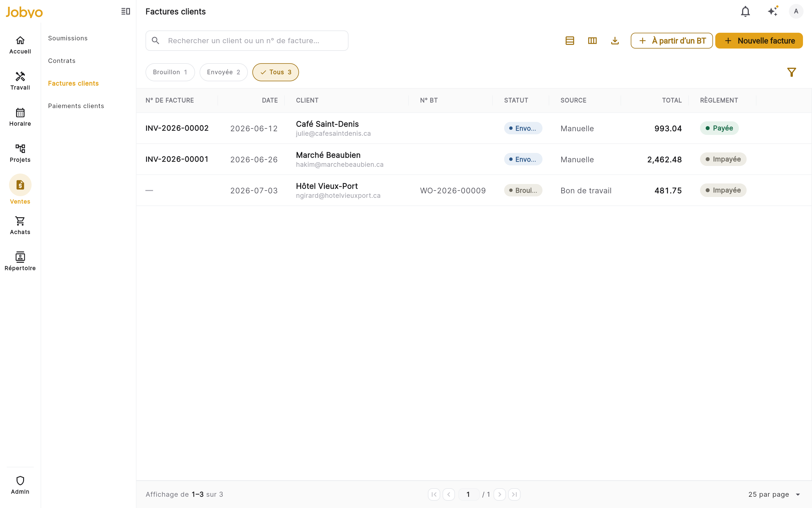Screen dimensions: 812x508
Task: Go to next page
Action: (x=500, y=494)
